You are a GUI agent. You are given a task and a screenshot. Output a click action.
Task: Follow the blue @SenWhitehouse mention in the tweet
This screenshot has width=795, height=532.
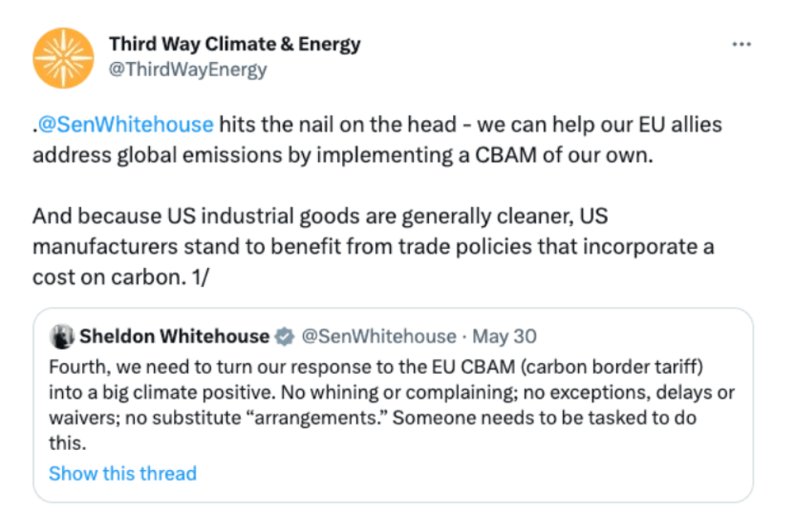[x=125, y=125]
